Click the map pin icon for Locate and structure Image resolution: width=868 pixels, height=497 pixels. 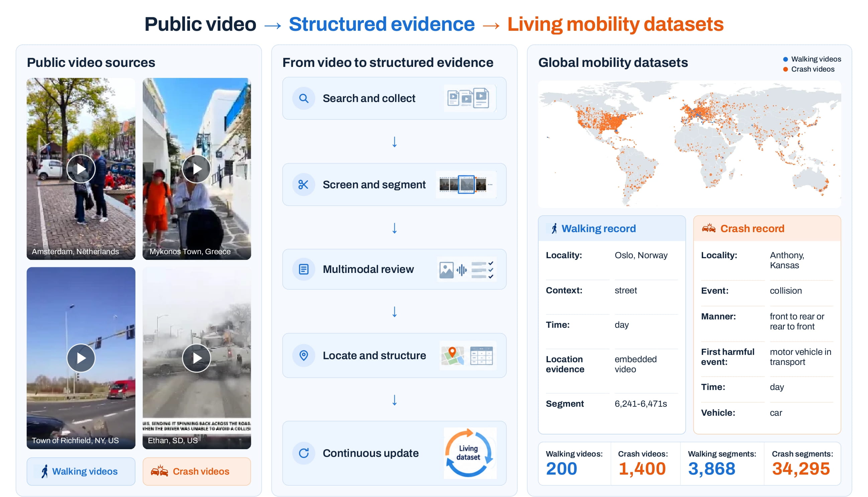(303, 355)
